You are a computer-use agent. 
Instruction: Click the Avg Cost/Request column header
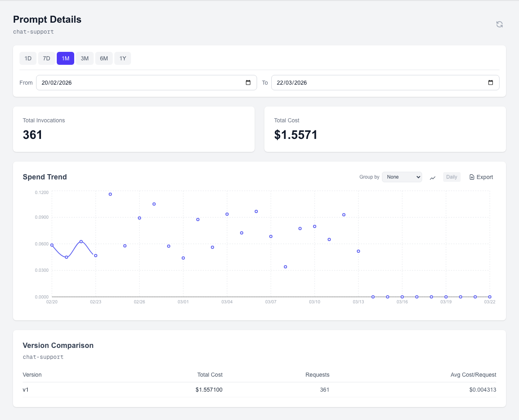click(473, 375)
